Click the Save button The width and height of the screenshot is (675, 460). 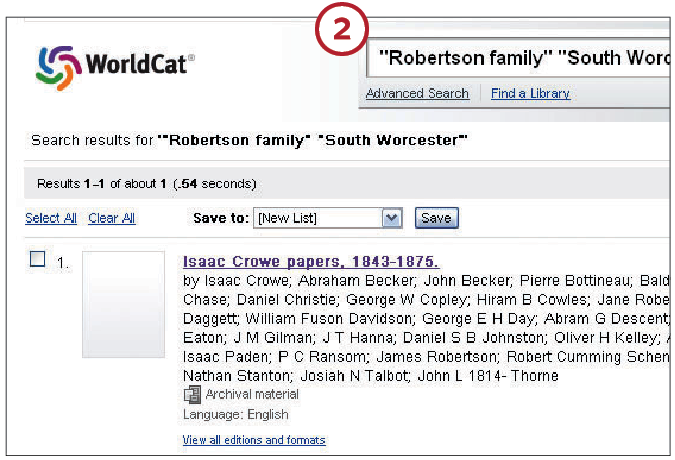(x=437, y=218)
